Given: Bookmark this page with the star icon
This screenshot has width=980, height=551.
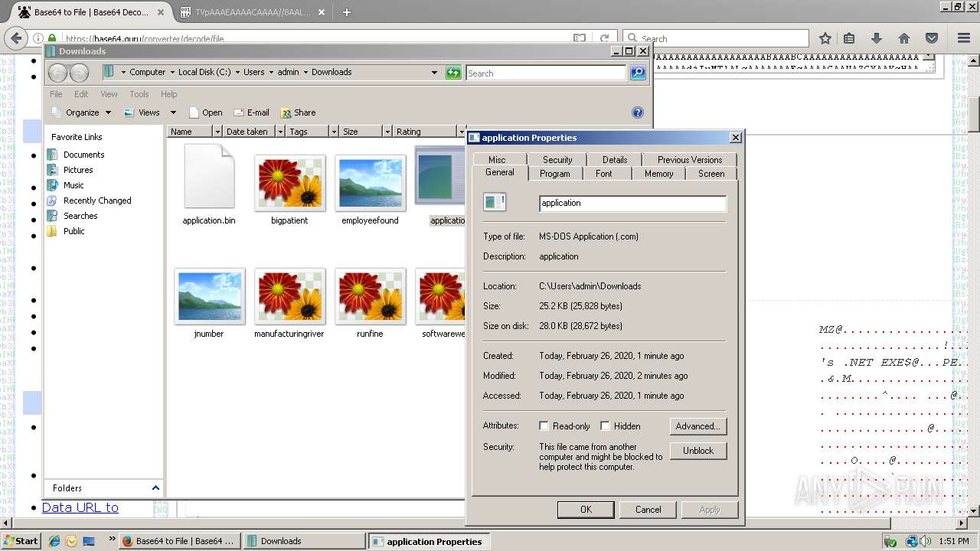Looking at the screenshot, I should [x=825, y=38].
